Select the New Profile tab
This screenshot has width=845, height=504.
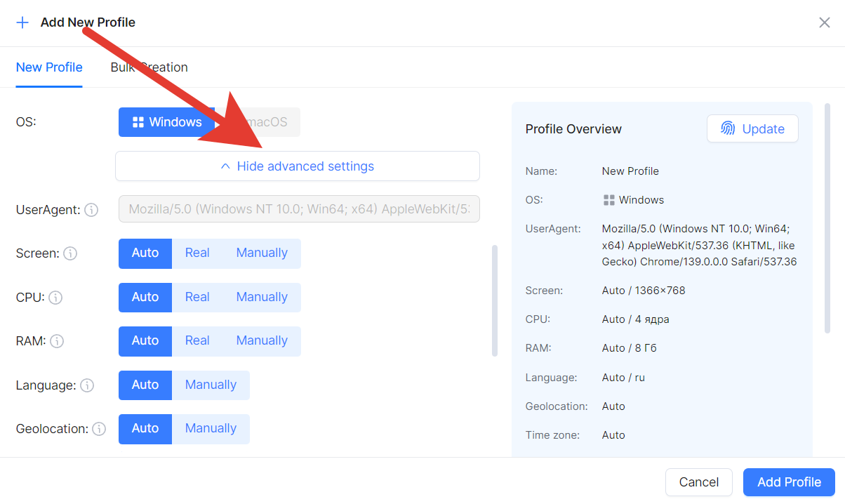[48, 67]
